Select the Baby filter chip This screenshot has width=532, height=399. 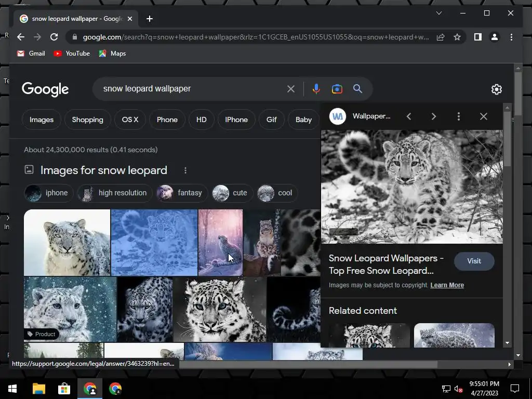[x=303, y=119]
